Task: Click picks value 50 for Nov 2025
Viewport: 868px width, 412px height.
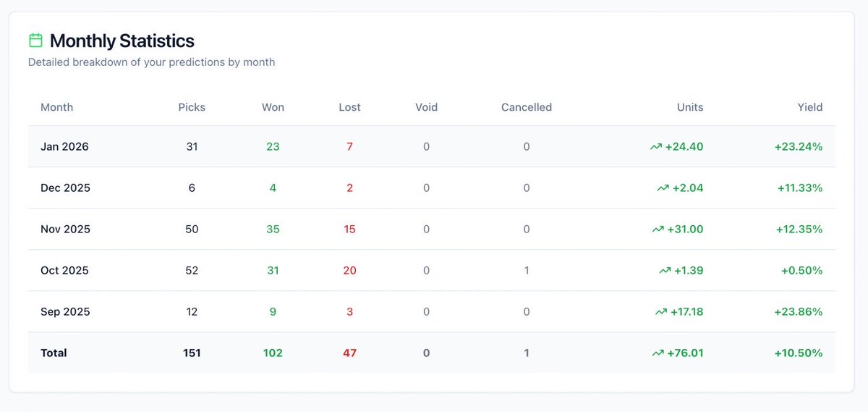Action: pos(192,229)
